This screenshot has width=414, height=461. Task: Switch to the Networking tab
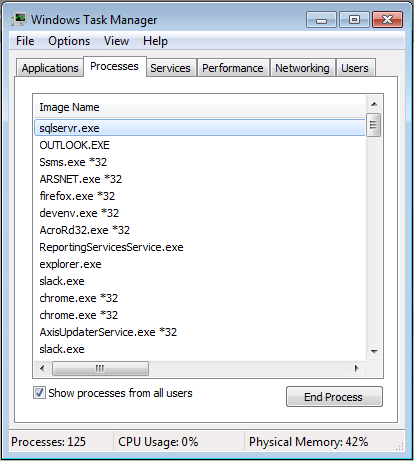coord(302,68)
